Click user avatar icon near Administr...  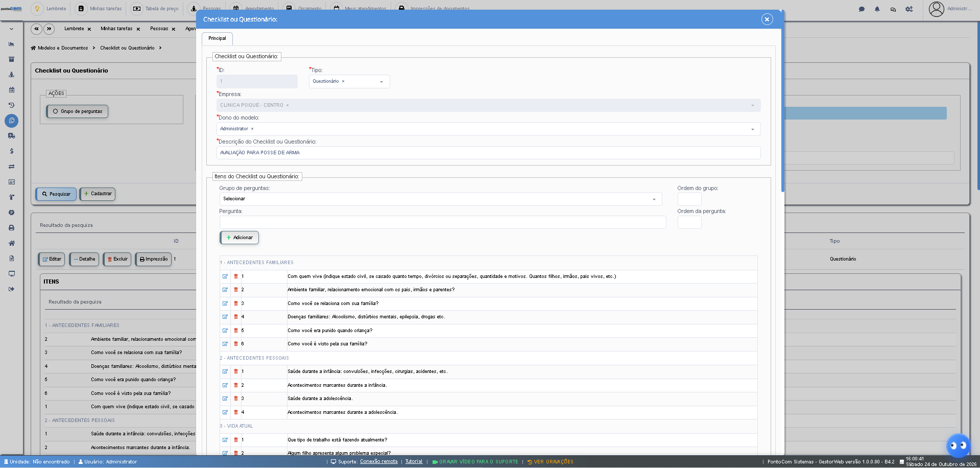click(x=936, y=9)
